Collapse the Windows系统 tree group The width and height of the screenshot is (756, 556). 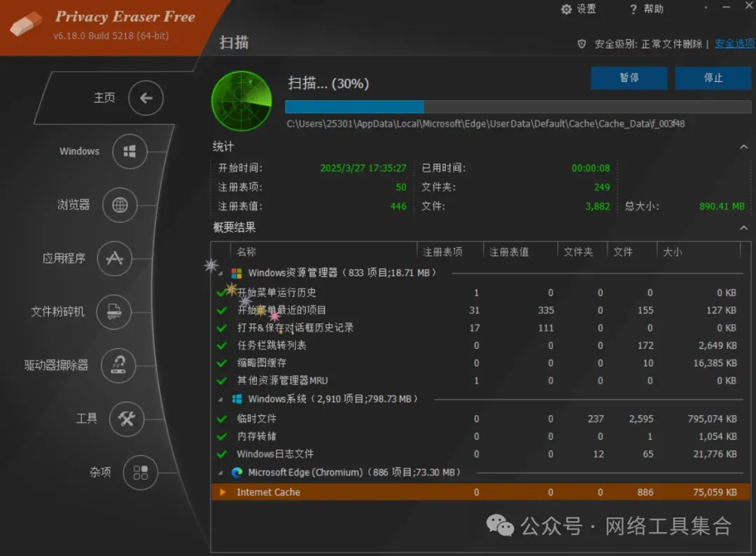220,400
